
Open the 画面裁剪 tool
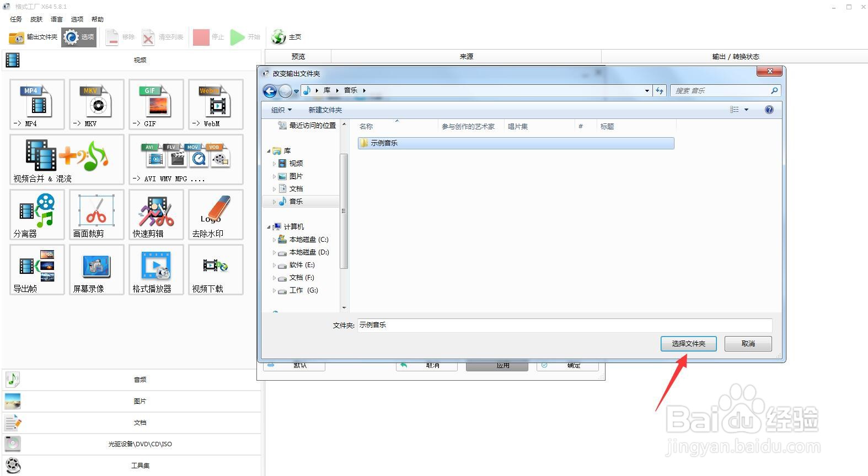(x=97, y=214)
